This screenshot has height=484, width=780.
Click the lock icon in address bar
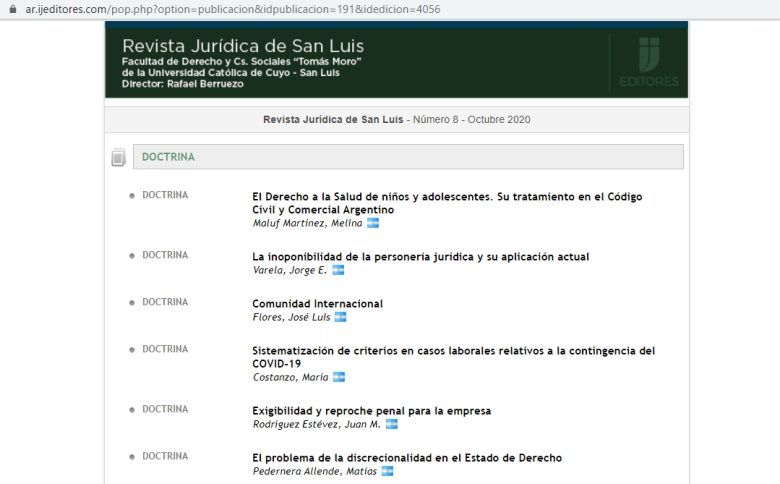[x=13, y=9]
